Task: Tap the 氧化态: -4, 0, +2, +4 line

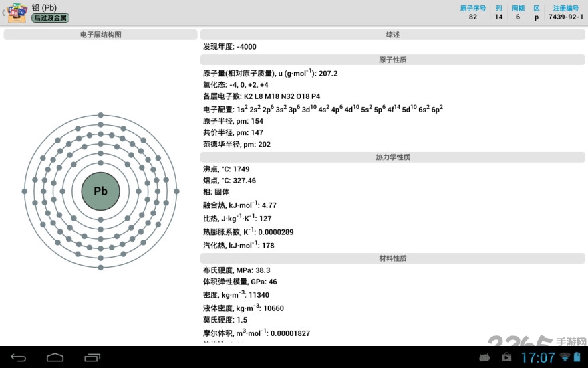Action: (236, 85)
